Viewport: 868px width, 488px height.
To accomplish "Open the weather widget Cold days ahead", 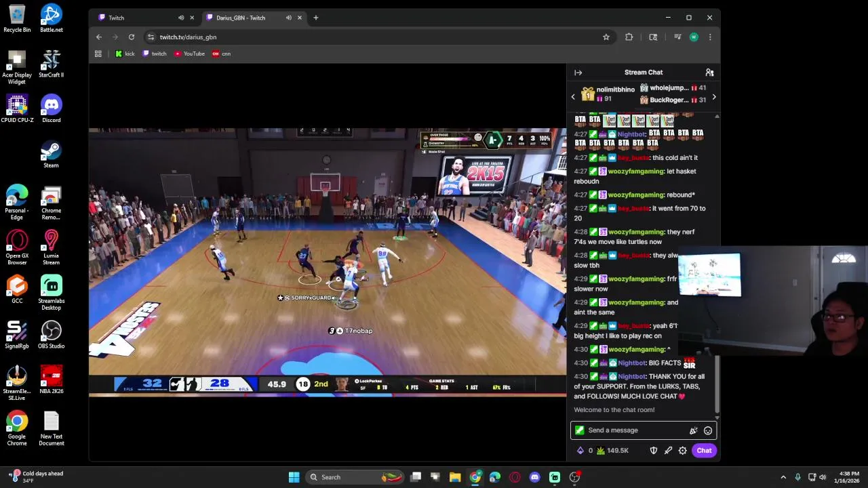I will [37, 477].
